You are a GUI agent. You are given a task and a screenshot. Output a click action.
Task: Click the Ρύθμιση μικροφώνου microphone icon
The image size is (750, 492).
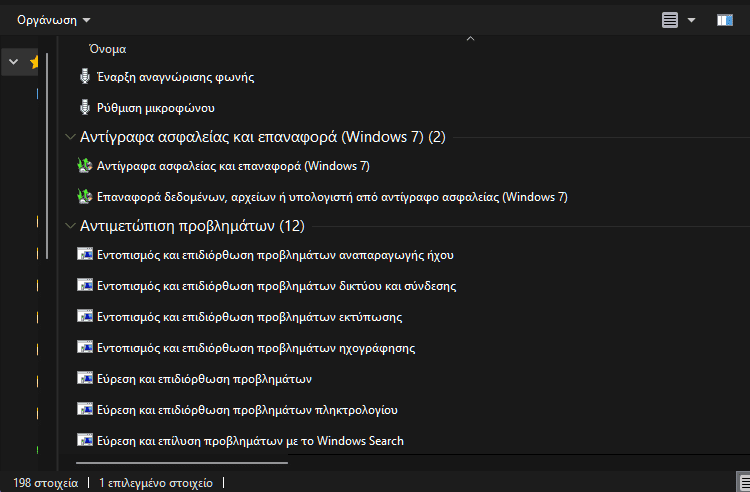coord(85,107)
